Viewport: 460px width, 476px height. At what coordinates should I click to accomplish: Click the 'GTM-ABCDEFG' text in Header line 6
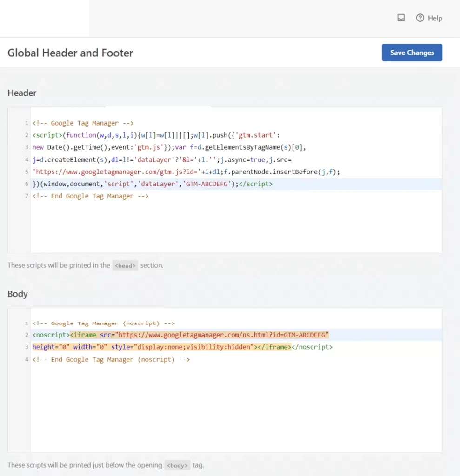tap(207, 184)
